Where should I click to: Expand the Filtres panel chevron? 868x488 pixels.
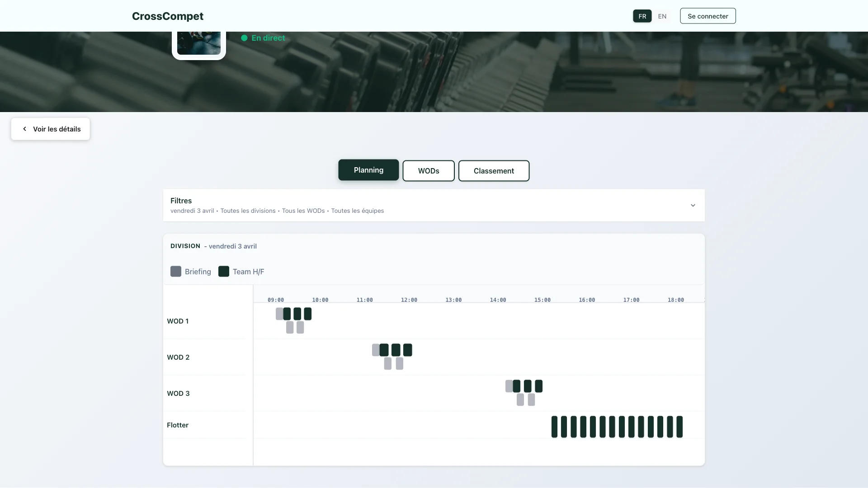(693, 206)
